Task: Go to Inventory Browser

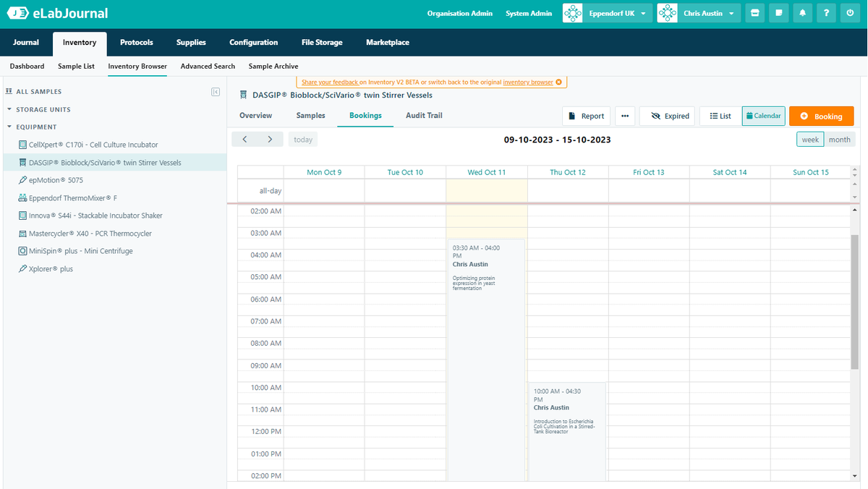Action: [137, 66]
